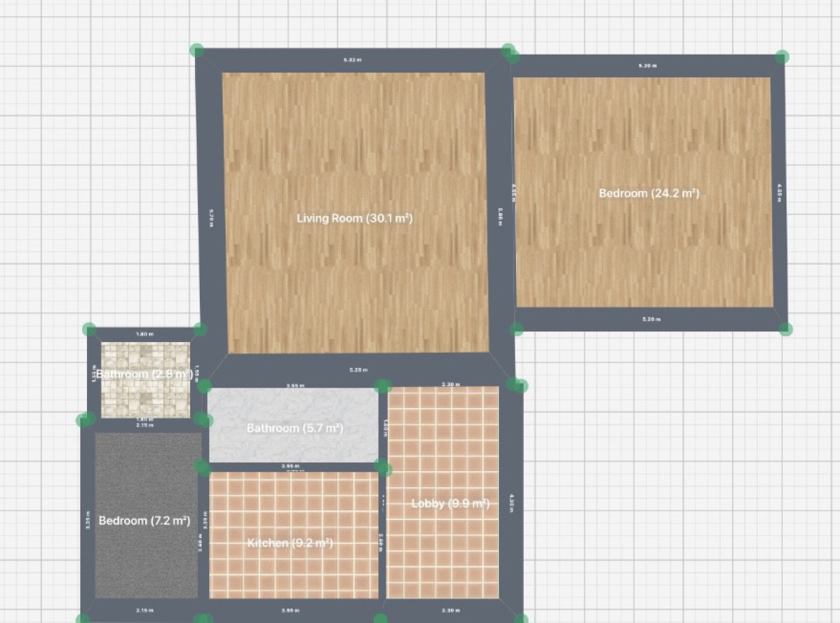Select the large Bedroom's top wall
This screenshot has width=840, height=623.
point(647,65)
